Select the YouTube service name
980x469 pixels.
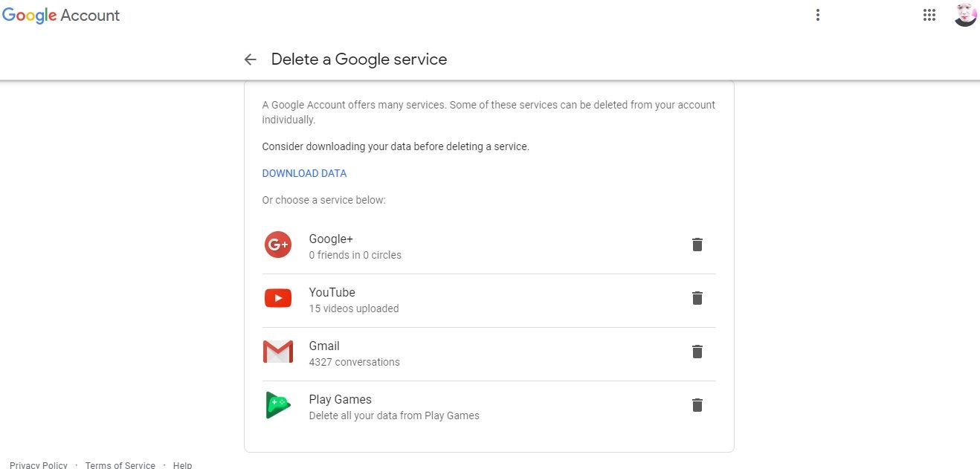(332, 292)
